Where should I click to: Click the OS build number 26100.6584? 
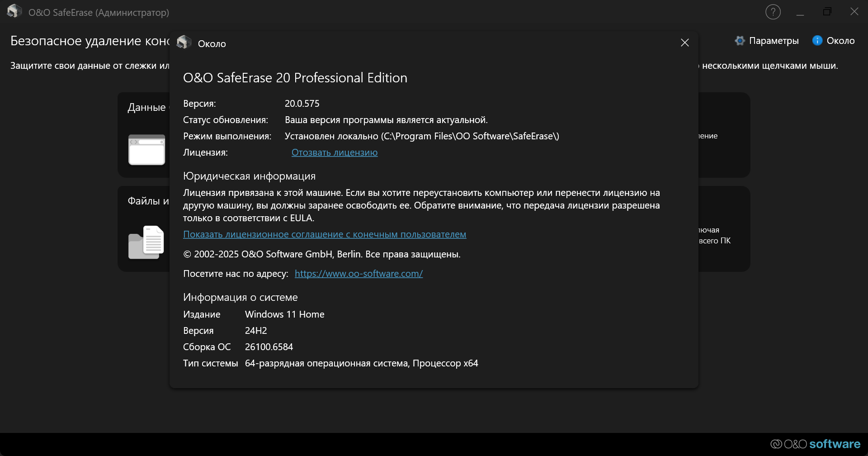click(269, 347)
